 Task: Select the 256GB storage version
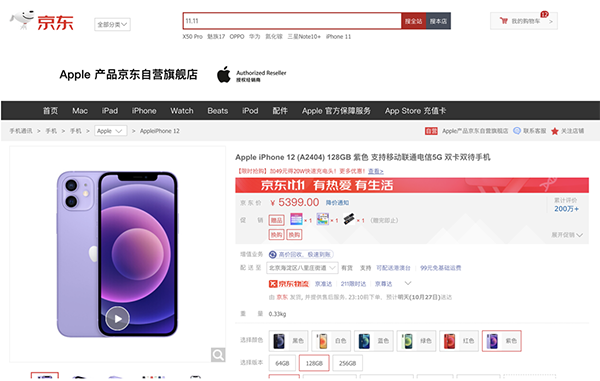[347, 363]
